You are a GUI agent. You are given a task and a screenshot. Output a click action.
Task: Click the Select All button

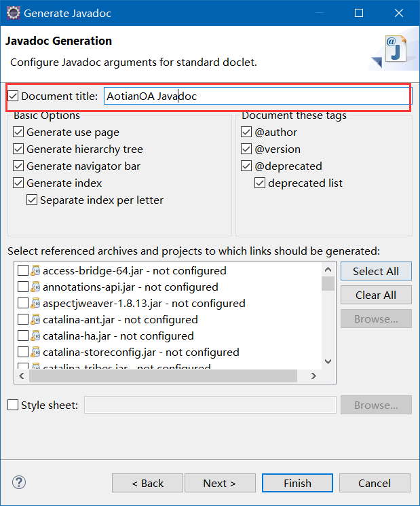tap(376, 271)
